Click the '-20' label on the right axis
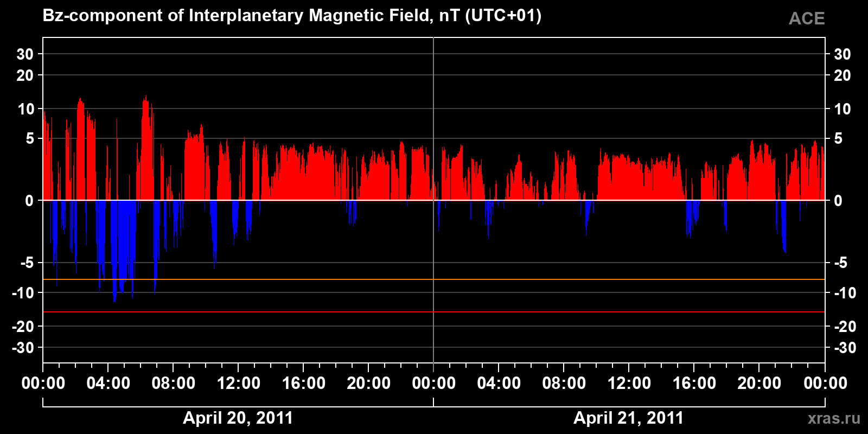 pos(845,327)
